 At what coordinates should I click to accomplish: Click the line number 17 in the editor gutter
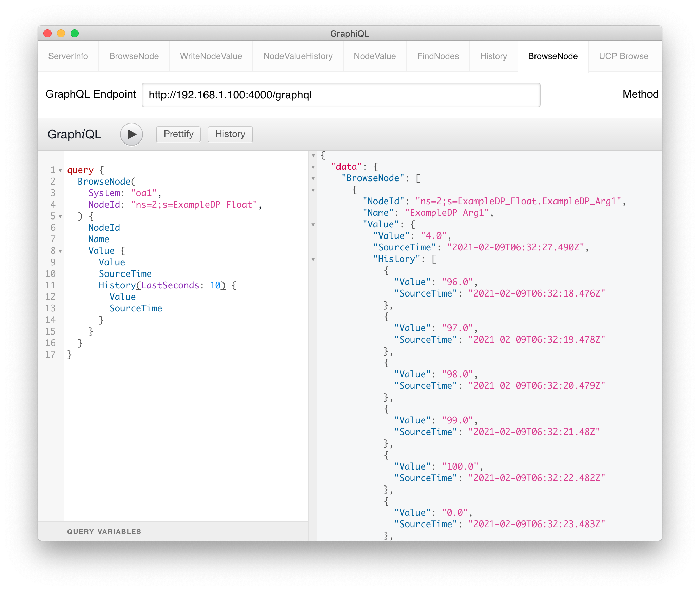pyautogui.click(x=51, y=355)
